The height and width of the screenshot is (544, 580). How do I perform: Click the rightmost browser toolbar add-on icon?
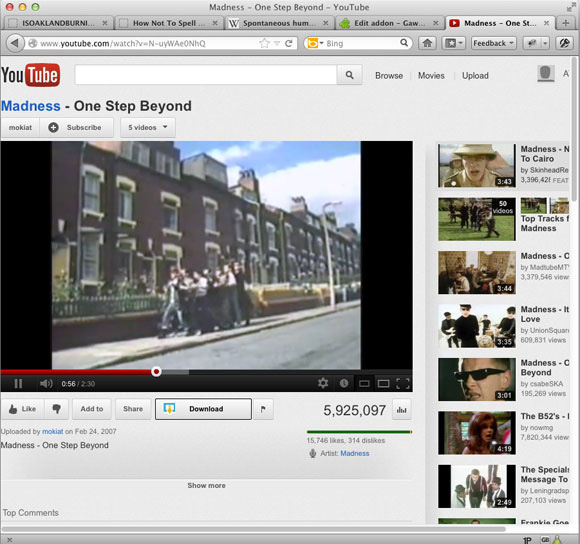tap(564, 43)
